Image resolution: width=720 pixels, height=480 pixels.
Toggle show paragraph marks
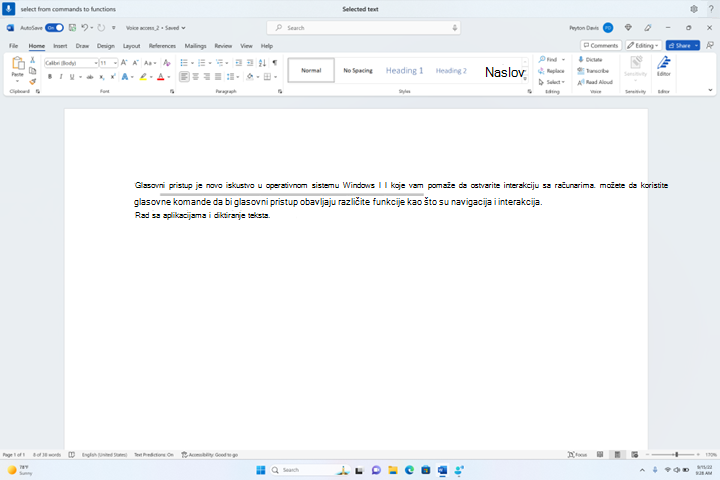point(275,62)
